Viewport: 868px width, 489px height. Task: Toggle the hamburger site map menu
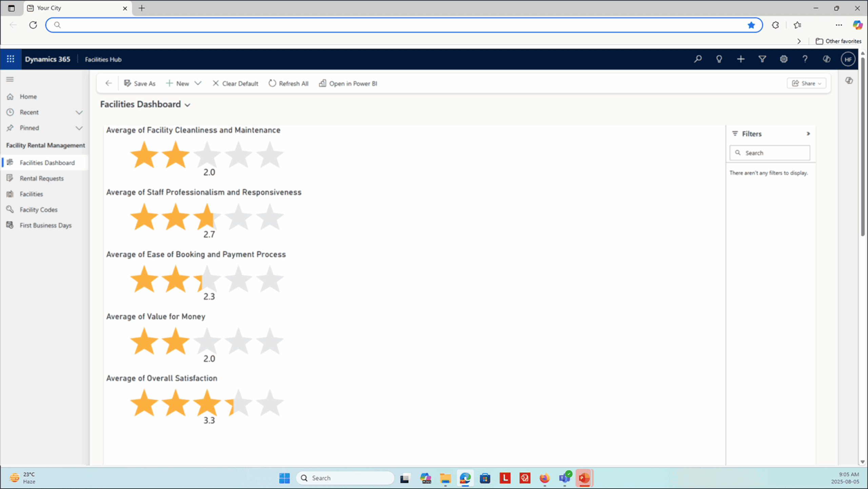(x=10, y=79)
